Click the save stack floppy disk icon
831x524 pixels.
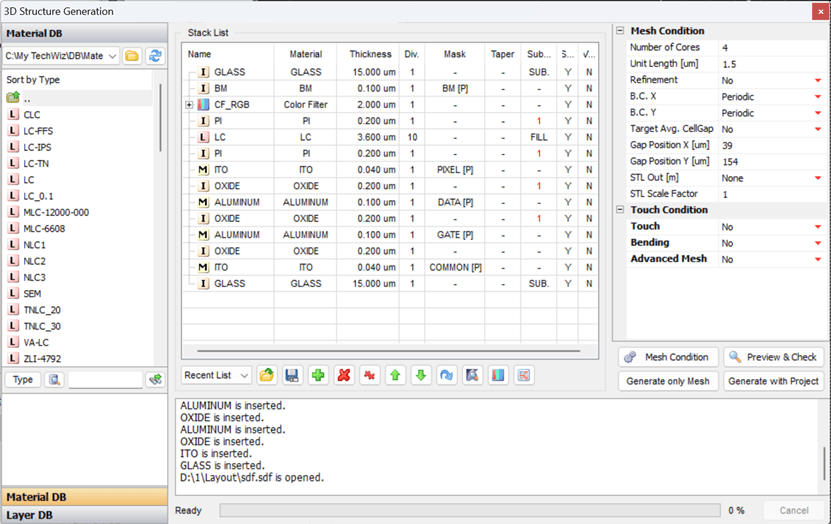(292, 375)
